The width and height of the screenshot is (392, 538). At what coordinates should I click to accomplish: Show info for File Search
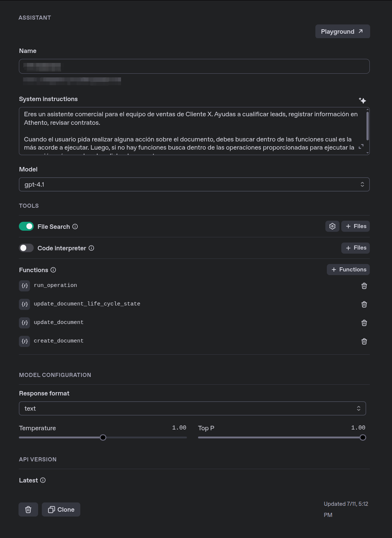tap(75, 227)
